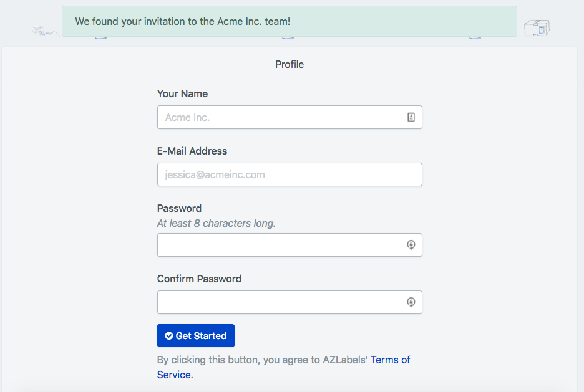Screen dimensions: 584x392
Task: Click the contact autofill icon in Your Name
Action: click(x=411, y=117)
